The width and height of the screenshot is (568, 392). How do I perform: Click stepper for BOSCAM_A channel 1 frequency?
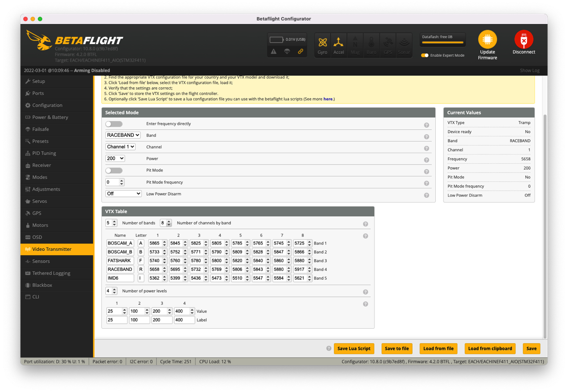165,244
